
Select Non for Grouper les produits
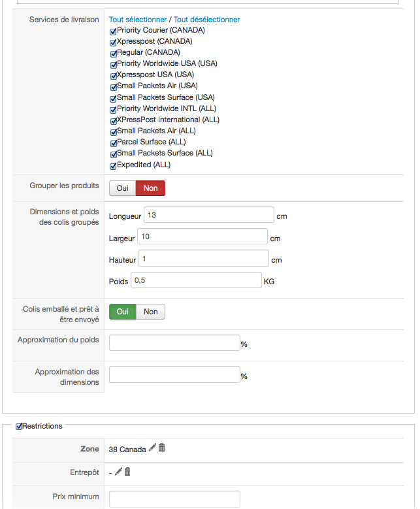click(x=151, y=188)
